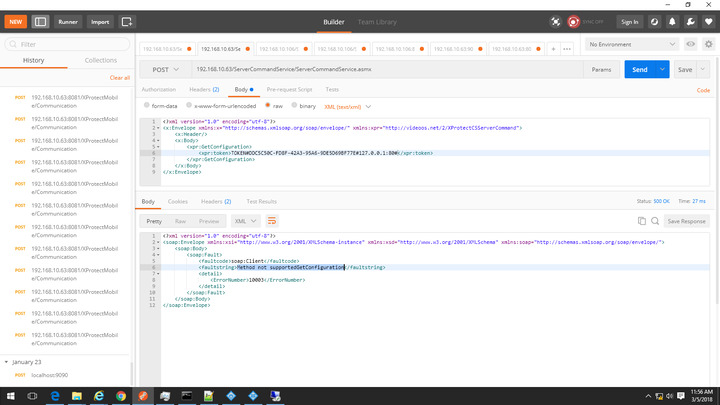Open the Collections tab in sidebar
The image size is (720, 405).
click(100, 60)
